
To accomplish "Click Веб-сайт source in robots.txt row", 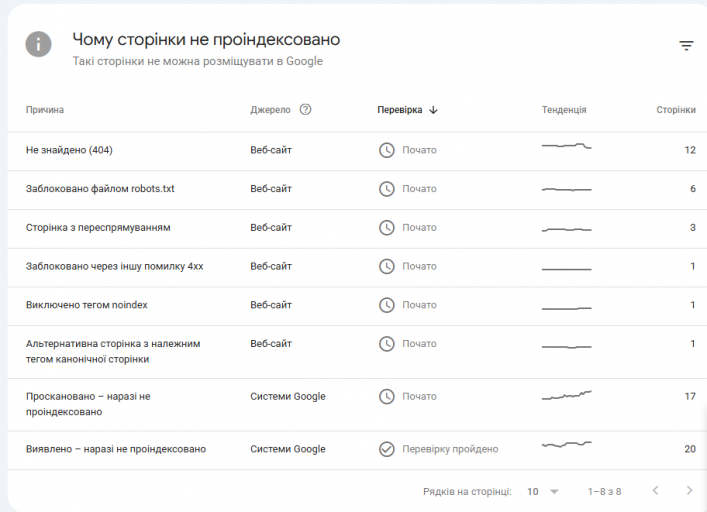I will (x=271, y=189).
